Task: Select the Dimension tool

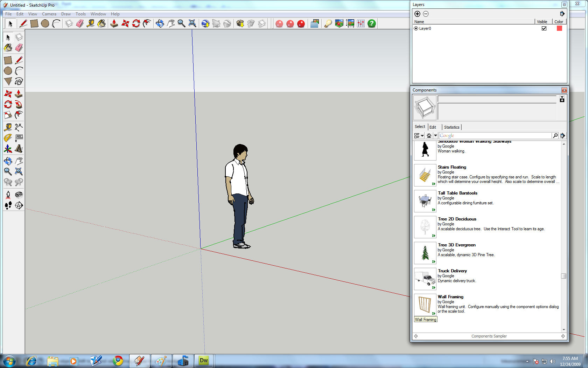Action: pos(19,127)
